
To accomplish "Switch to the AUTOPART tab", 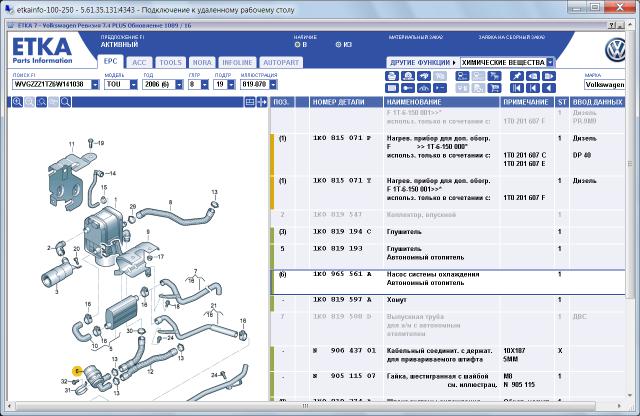I will tap(281, 62).
